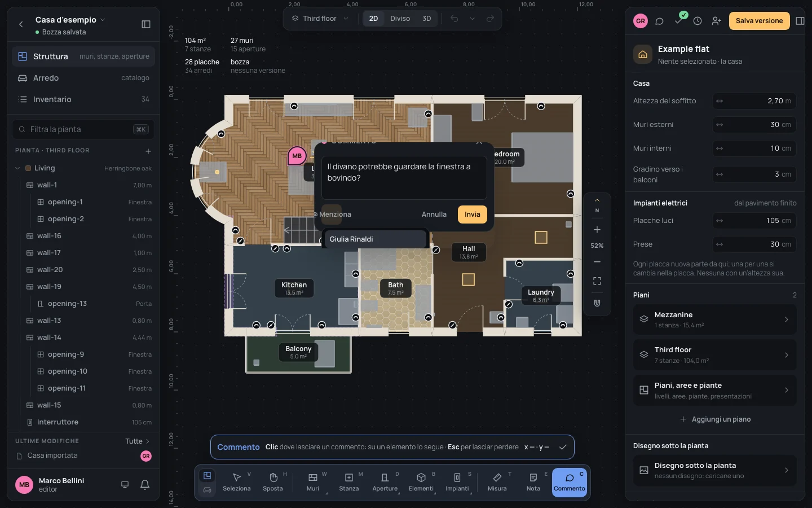The width and height of the screenshot is (812, 508).
Task: Select Giulia Rinaldi mention suggestion
Action: pos(375,239)
